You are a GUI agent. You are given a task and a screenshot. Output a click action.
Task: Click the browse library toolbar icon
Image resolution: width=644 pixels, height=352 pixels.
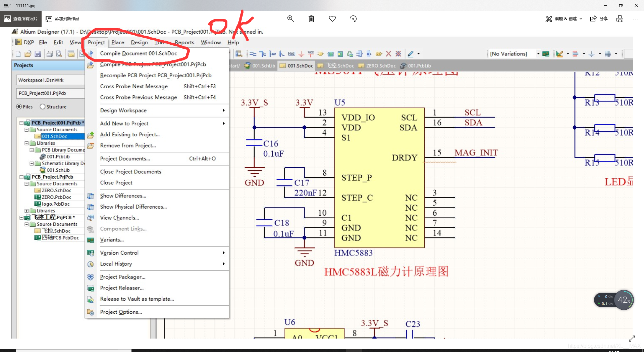coord(239,54)
